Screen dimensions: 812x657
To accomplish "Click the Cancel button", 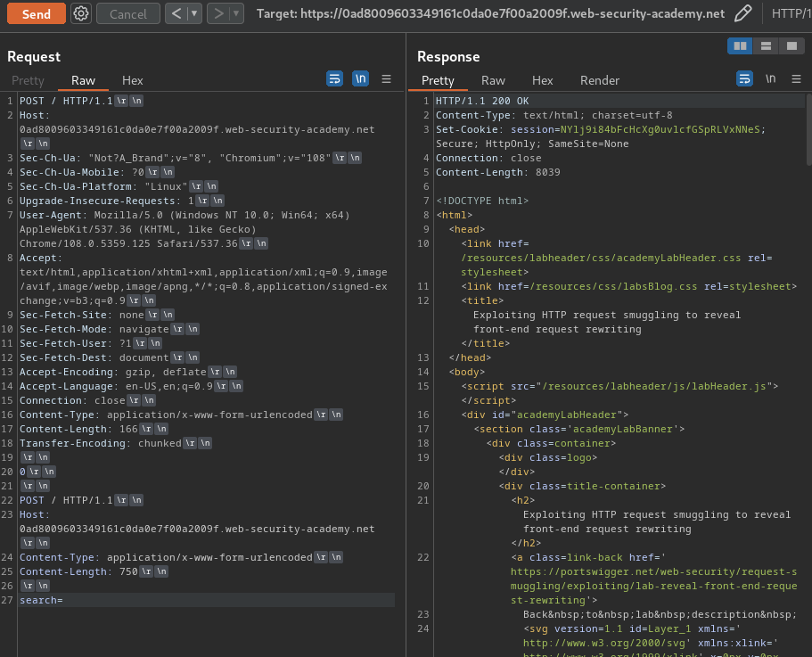I will pos(128,14).
